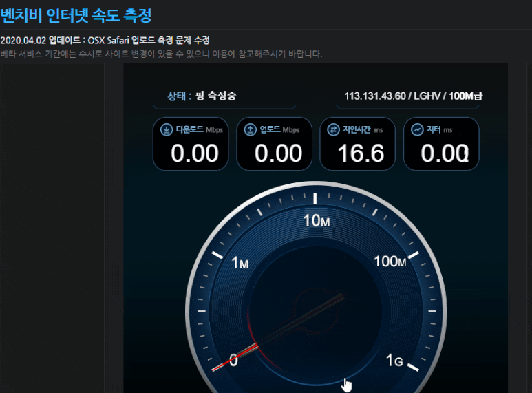Open the 벤치비 인터넷 속도 측정 title link
This screenshot has height=393, width=532.
76,15
